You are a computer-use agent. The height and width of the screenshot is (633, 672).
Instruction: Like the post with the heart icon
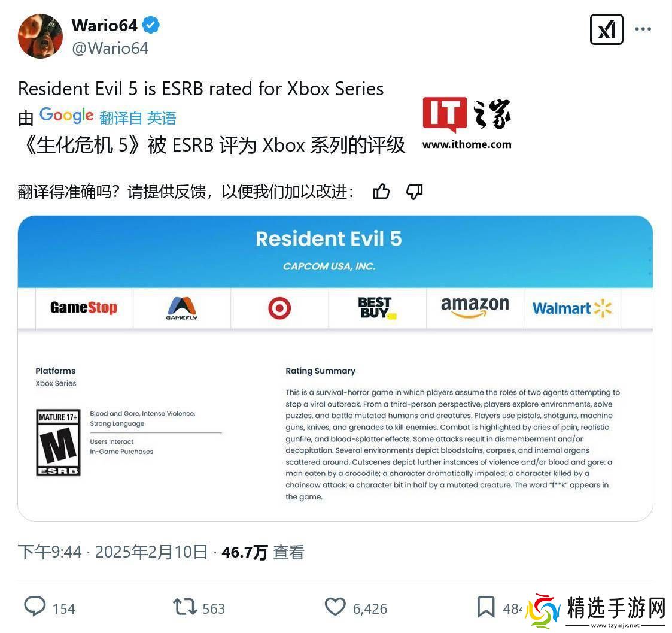335,607
